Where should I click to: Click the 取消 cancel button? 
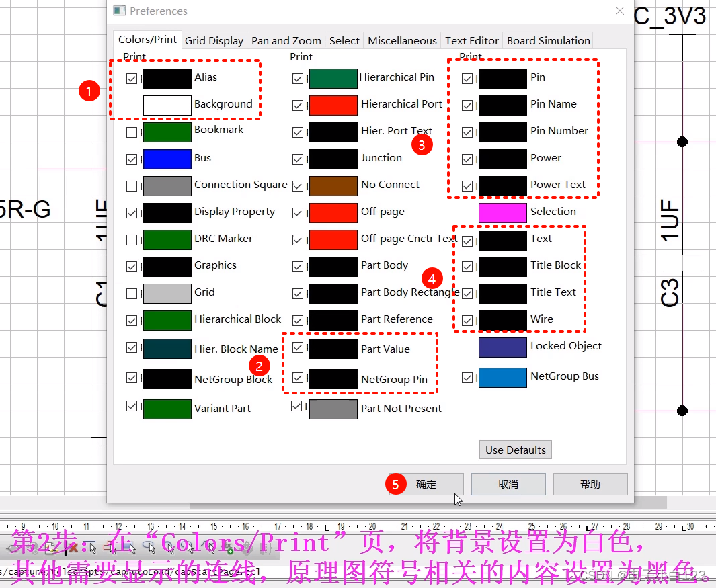(x=508, y=484)
